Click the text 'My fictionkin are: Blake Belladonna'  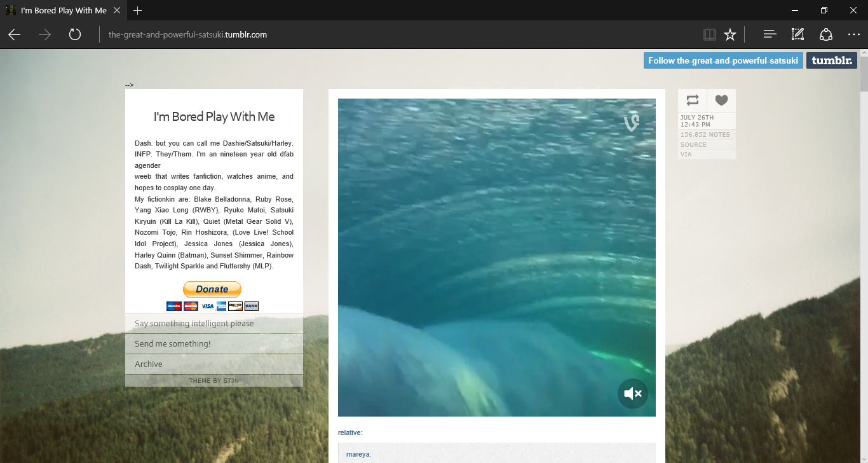tap(214, 199)
